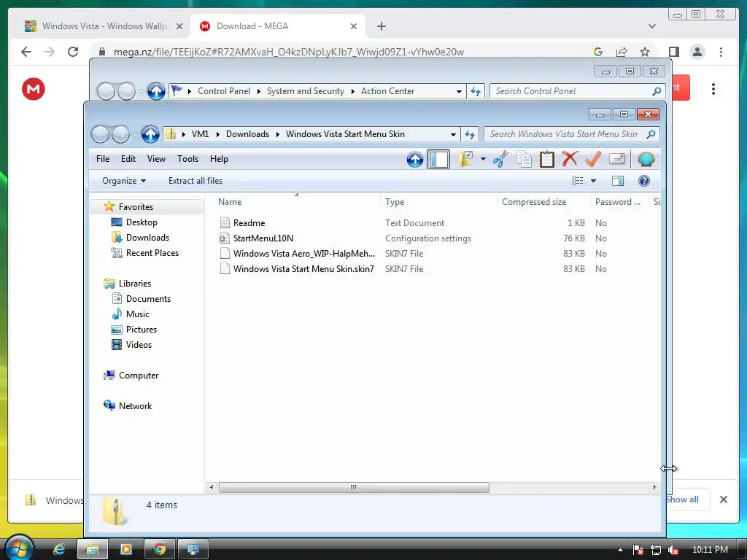Open Music library
The height and width of the screenshot is (560, 747).
click(138, 314)
